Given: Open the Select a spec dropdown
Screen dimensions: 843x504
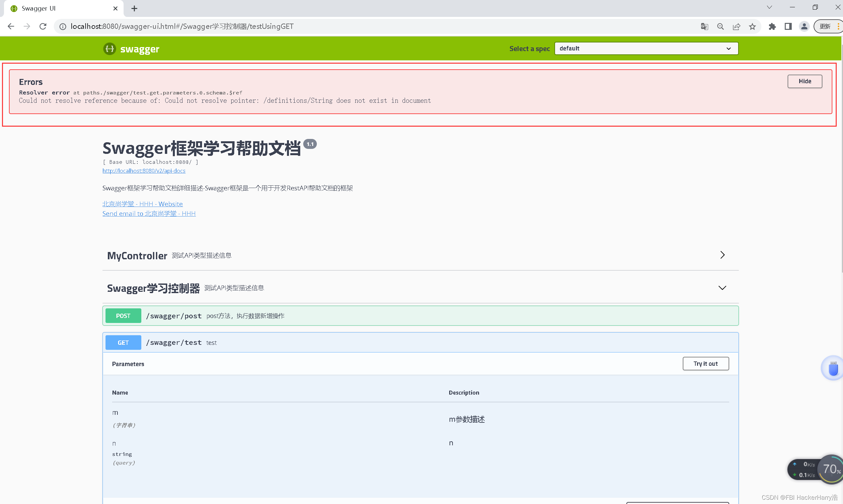Looking at the screenshot, I should pos(645,48).
